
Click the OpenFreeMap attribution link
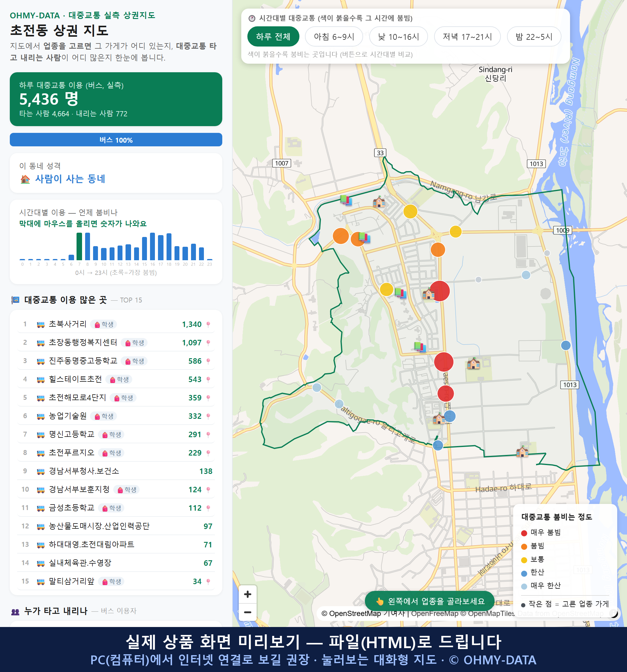pyautogui.click(x=435, y=614)
